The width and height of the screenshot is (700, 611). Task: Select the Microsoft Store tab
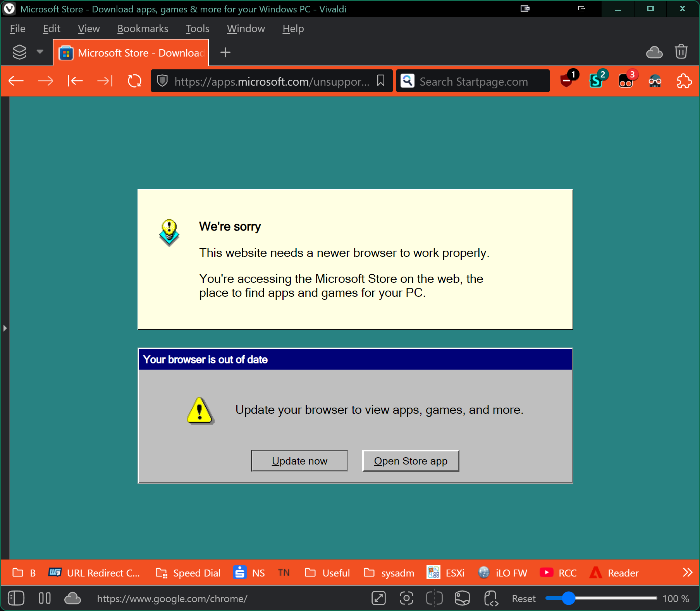point(131,52)
